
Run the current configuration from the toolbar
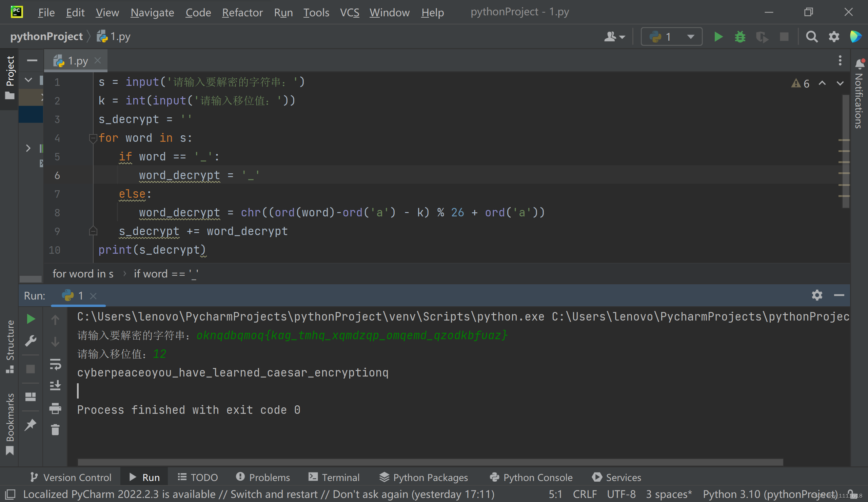[718, 37]
